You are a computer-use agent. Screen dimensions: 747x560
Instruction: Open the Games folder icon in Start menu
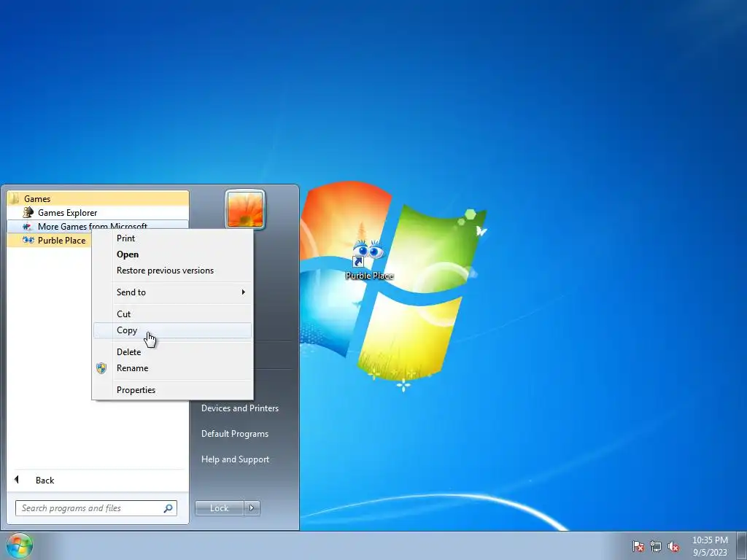tap(14, 198)
